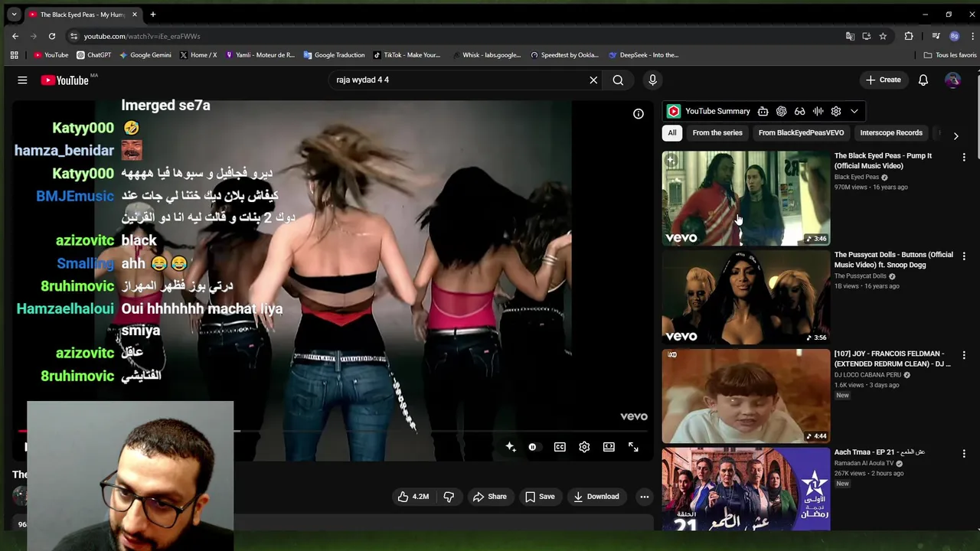Click the glasses icon in YouTube Summary
Viewport: 980px width, 551px height.
click(x=799, y=112)
